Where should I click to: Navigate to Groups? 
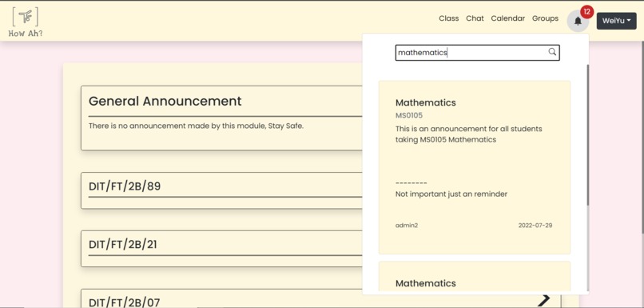[545, 18]
